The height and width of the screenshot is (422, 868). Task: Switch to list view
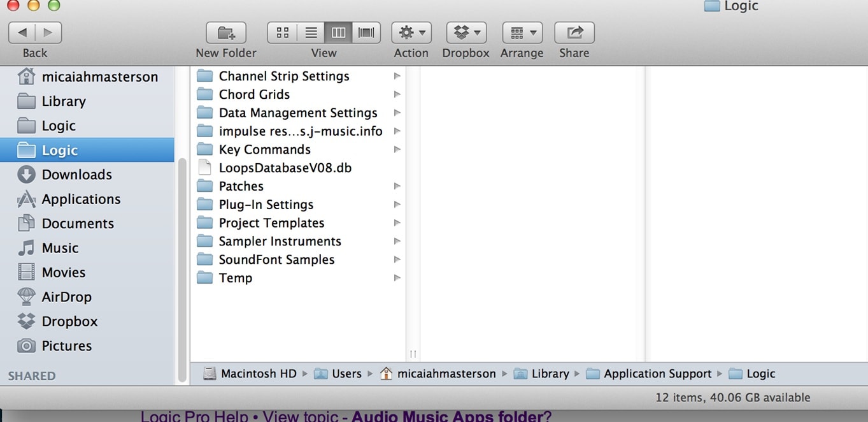tap(311, 33)
